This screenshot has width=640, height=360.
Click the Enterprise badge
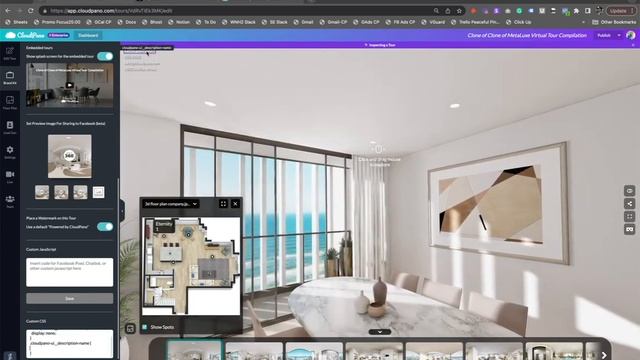(58, 36)
